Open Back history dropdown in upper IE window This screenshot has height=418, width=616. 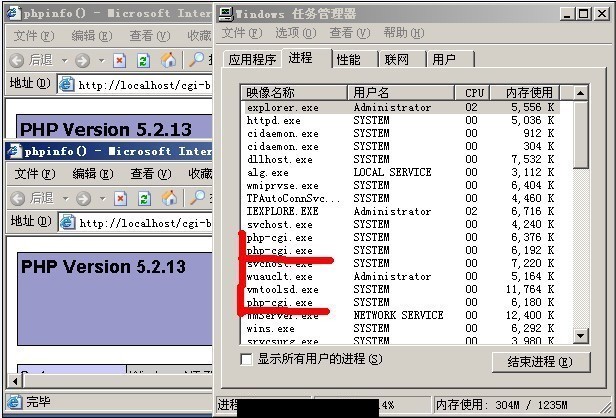click(x=64, y=61)
